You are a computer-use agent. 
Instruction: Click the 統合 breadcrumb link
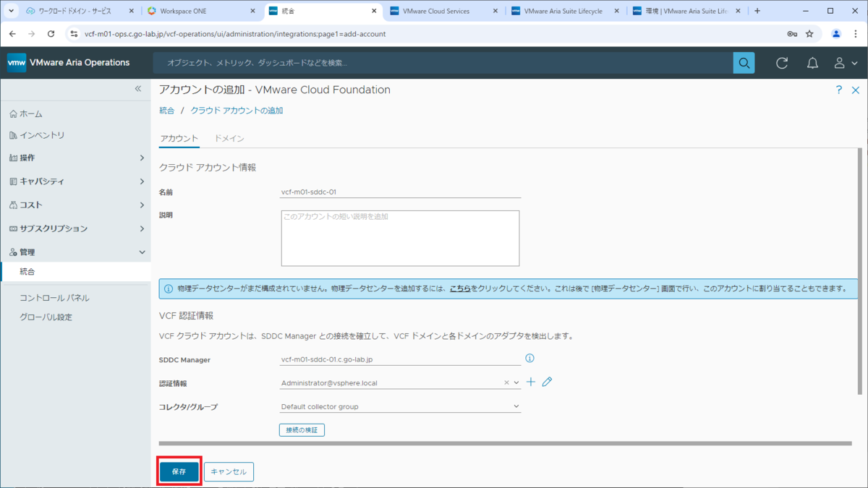pyautogui.click(x=167, y=111)
